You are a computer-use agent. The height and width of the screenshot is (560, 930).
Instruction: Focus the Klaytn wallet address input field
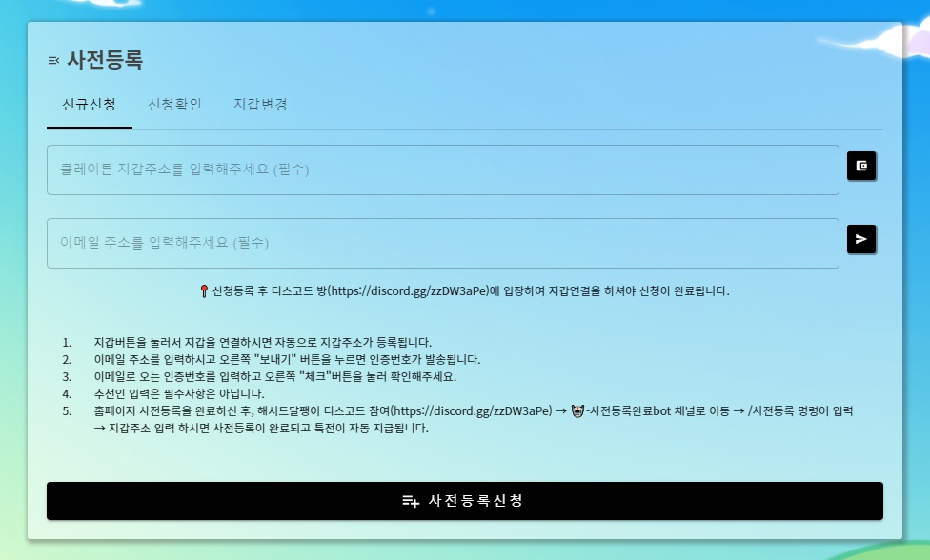(443, 170)
